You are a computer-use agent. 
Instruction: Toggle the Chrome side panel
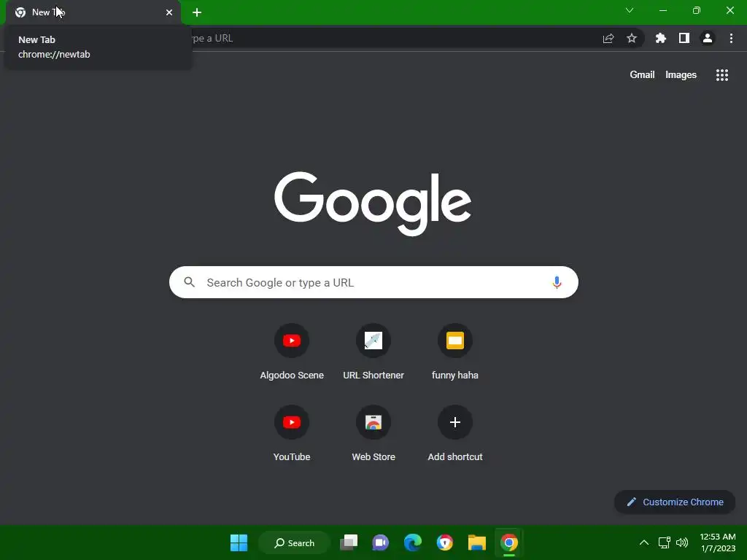684,38
